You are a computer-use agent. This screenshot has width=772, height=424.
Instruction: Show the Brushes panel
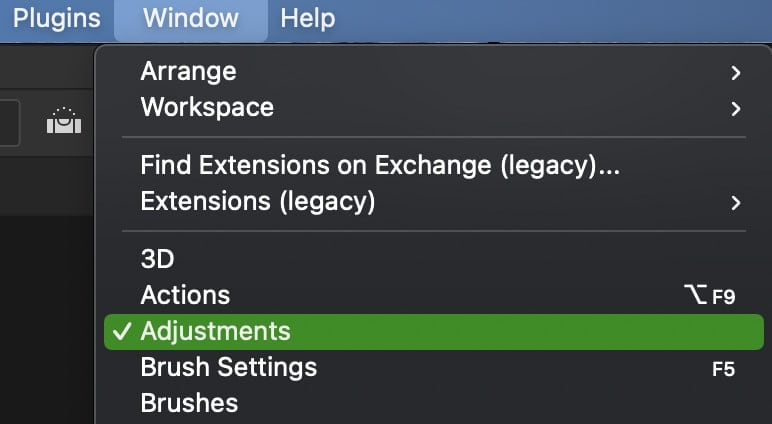pos(189,403)
